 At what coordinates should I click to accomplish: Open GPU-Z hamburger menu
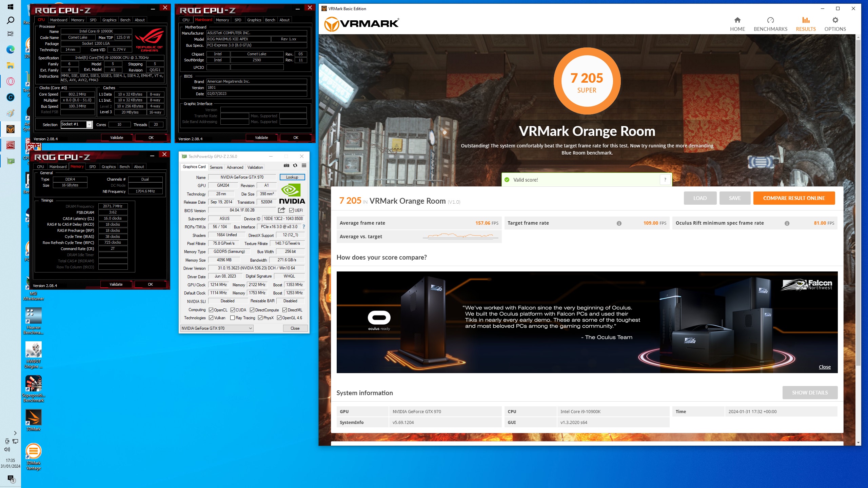tap(304, 166)
